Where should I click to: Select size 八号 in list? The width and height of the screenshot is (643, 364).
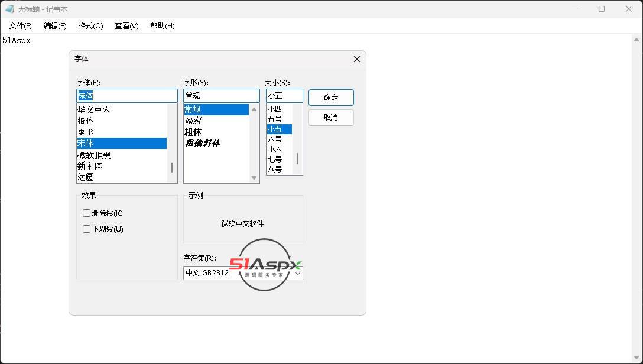click(x=280, y=169)
